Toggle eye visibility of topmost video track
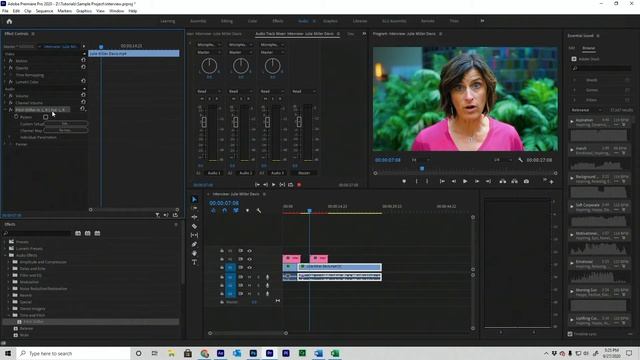 click(x=249, y=251)
